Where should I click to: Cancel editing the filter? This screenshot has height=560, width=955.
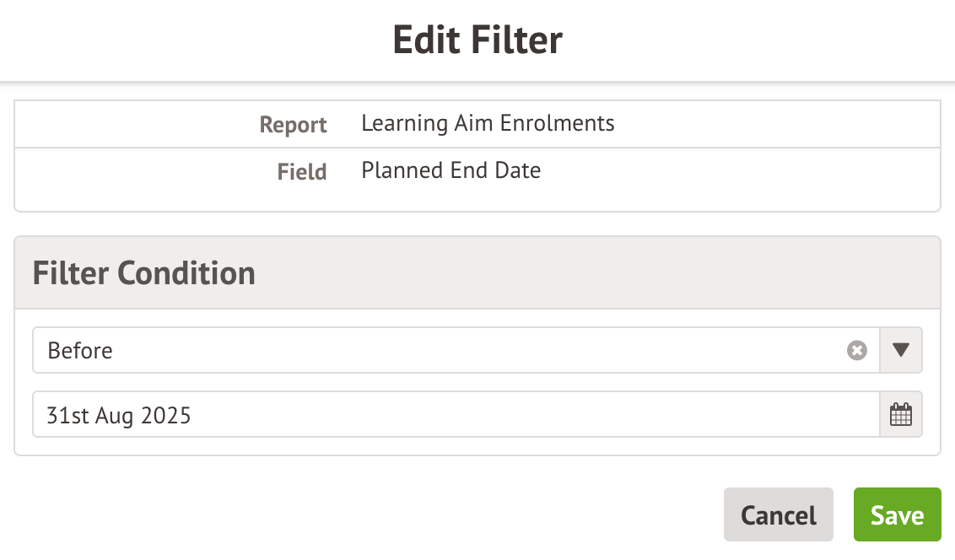(x=778, y=514)
